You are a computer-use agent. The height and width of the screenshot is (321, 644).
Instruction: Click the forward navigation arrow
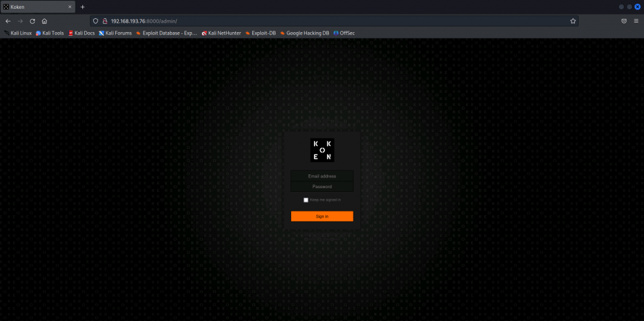20,21
